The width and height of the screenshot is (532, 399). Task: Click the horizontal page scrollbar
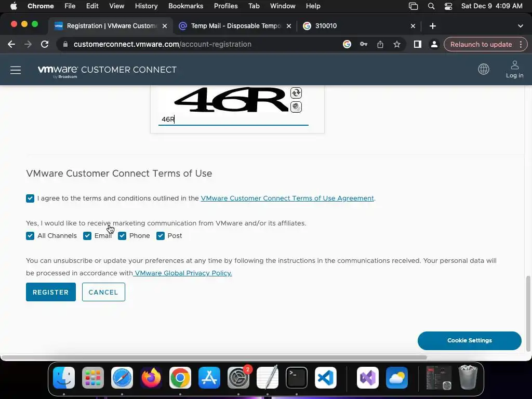(x=214, y=357)
